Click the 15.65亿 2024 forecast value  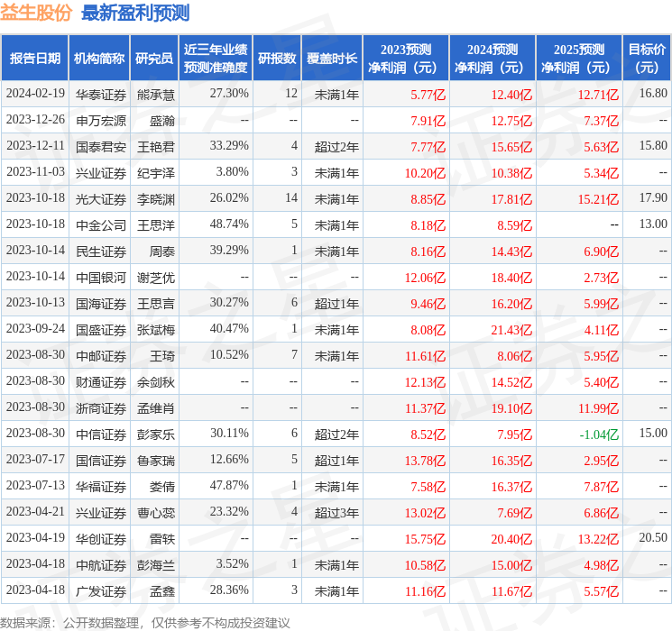coord(511,147)
